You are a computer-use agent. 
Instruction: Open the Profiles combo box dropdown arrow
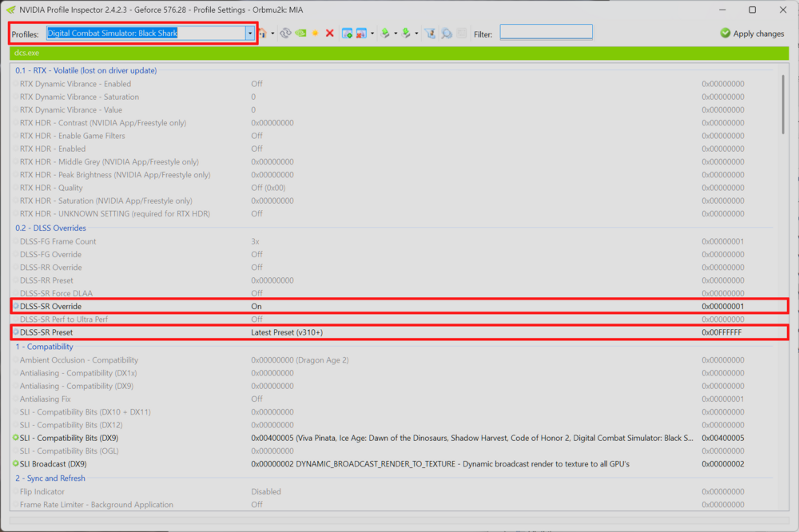(x=249, y=33)
